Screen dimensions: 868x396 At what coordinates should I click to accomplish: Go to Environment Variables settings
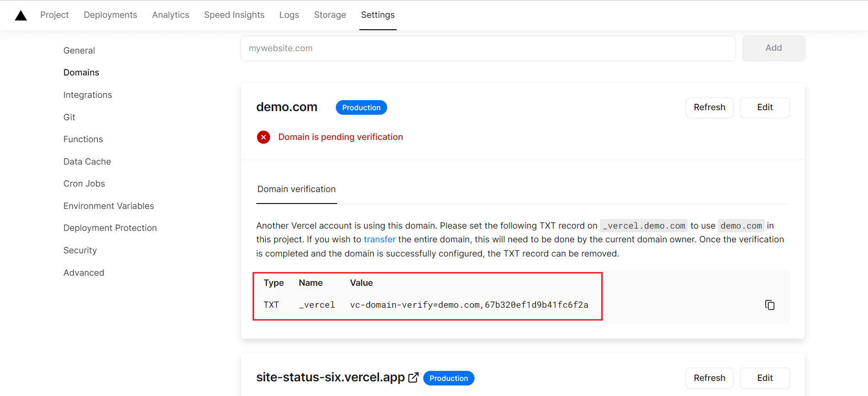108,206
